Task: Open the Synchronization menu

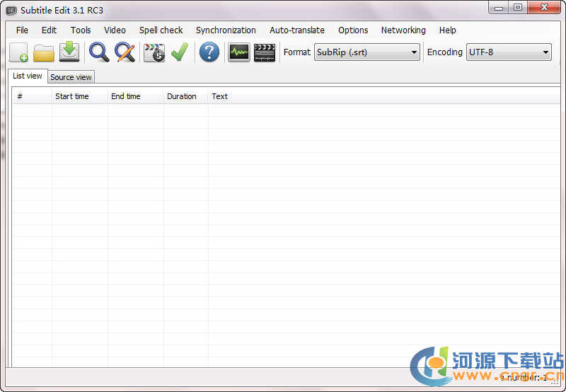Action: 226,30
